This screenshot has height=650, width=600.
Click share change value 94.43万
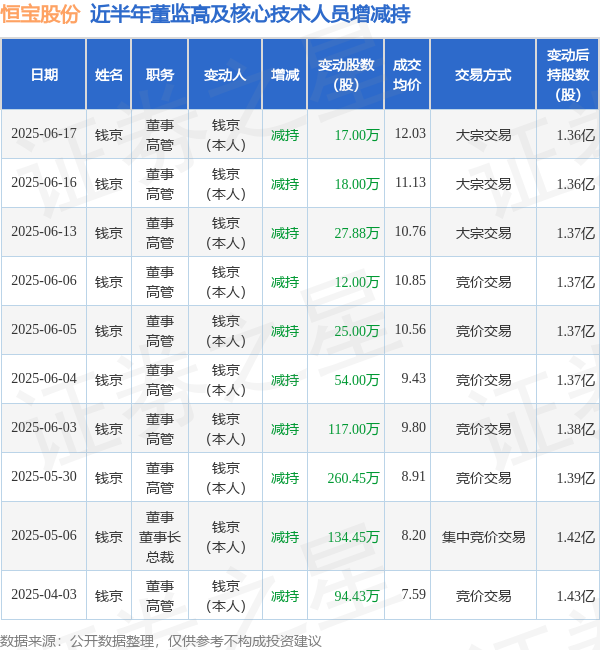point(357,596)
